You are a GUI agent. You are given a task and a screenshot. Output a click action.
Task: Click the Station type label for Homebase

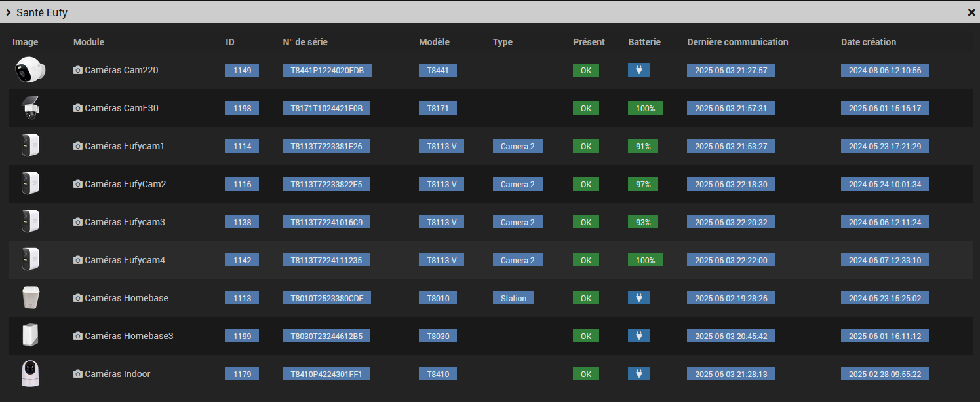pos(513,298)
